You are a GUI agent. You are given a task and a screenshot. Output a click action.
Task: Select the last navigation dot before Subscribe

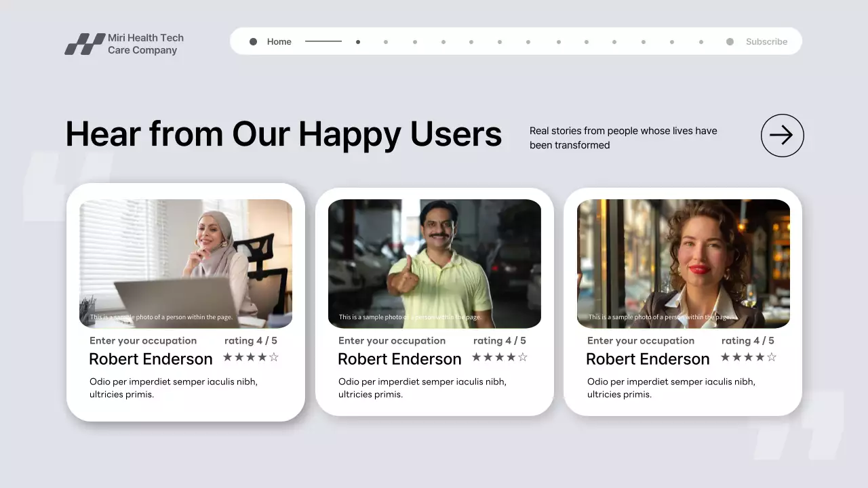pos(701,41)
